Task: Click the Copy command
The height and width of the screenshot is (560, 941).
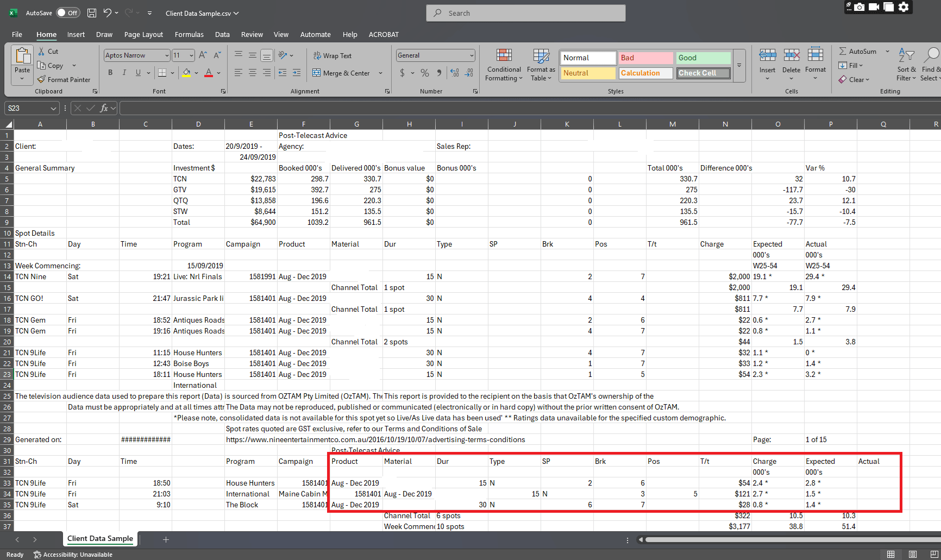Action: pos(51,65)
